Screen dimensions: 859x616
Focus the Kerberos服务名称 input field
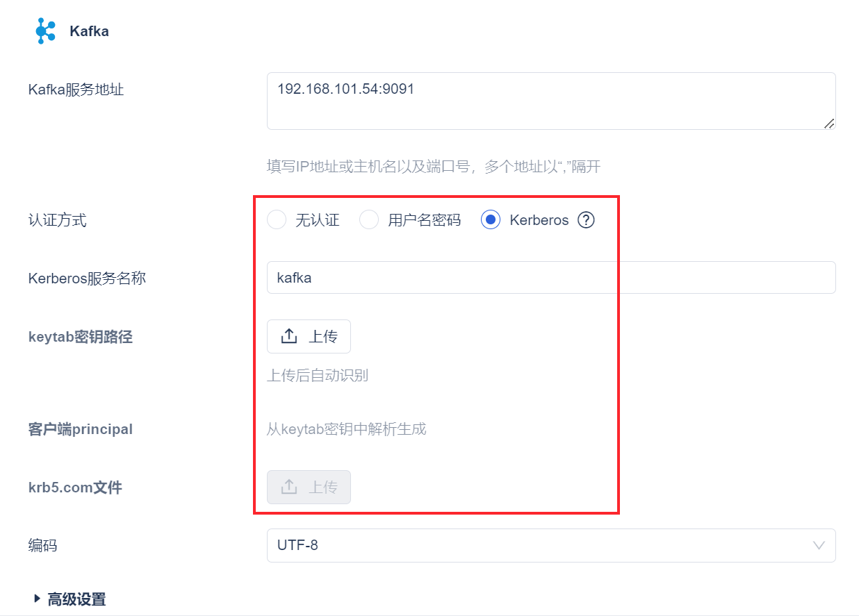click(x=551, y=278)
